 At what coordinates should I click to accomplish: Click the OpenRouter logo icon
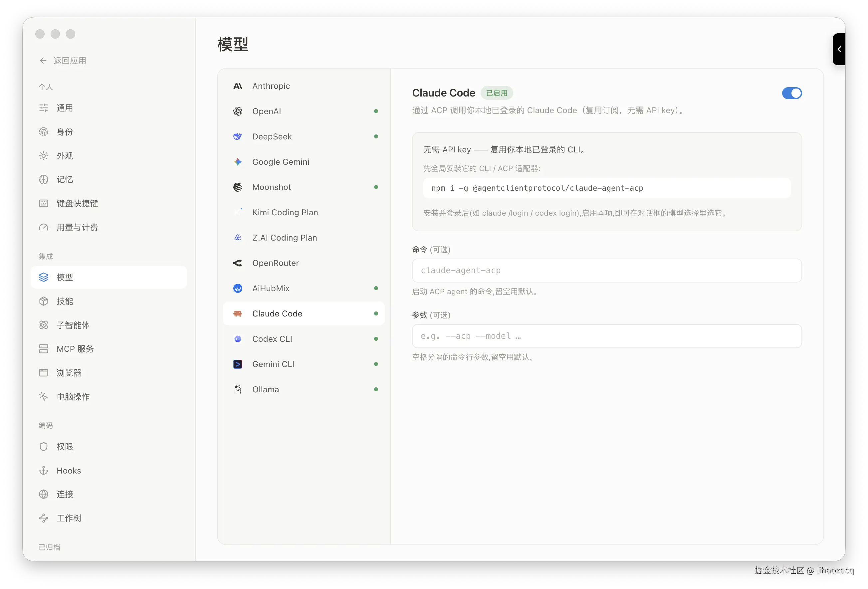pos(238,263)
